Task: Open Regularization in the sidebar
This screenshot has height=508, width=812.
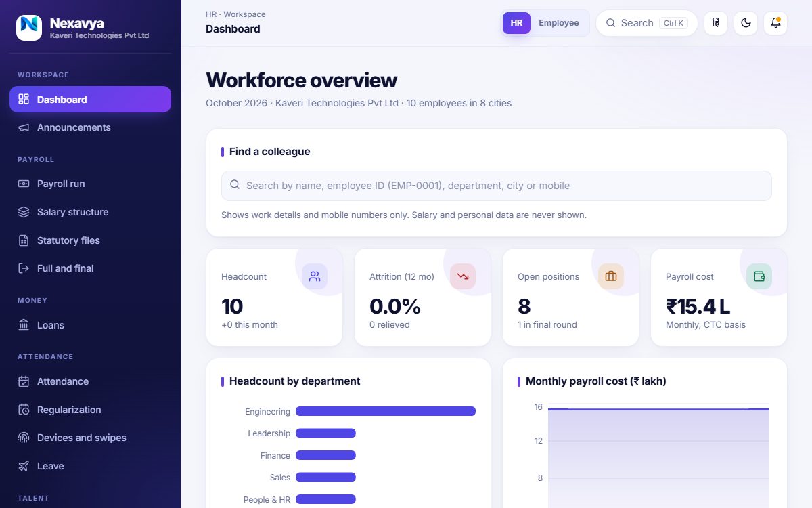Action: (90, 410)
